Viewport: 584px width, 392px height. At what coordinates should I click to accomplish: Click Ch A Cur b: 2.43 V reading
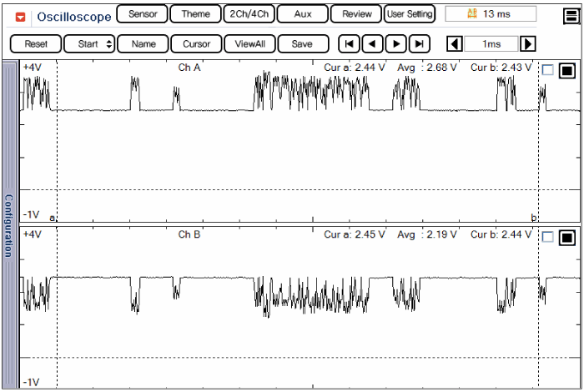501,68
